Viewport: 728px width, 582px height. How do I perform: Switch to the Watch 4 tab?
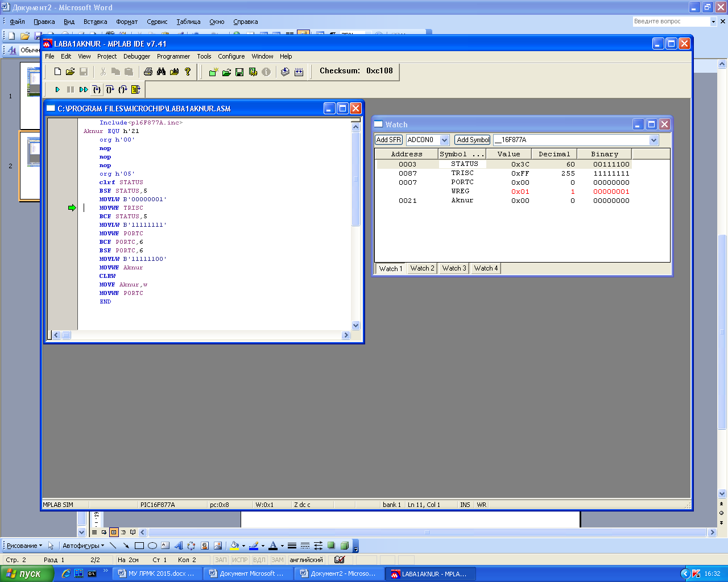(486, 268)
